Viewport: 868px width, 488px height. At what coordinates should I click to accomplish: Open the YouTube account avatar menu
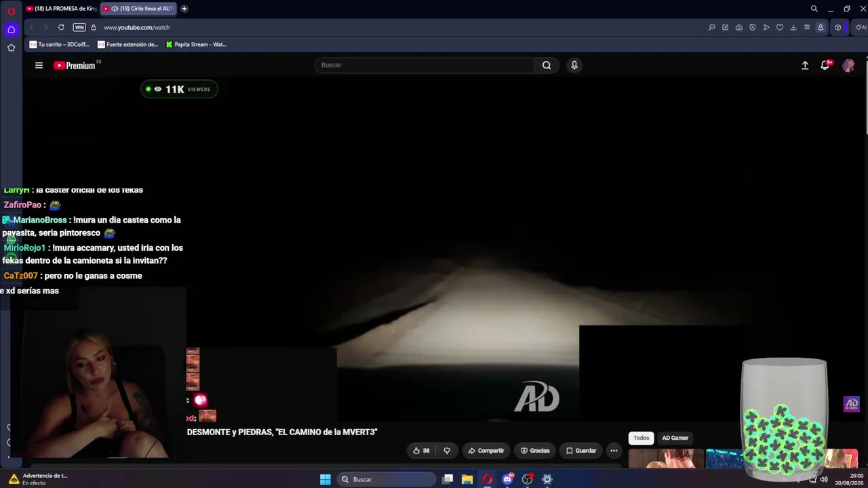(x=848, y=65)
